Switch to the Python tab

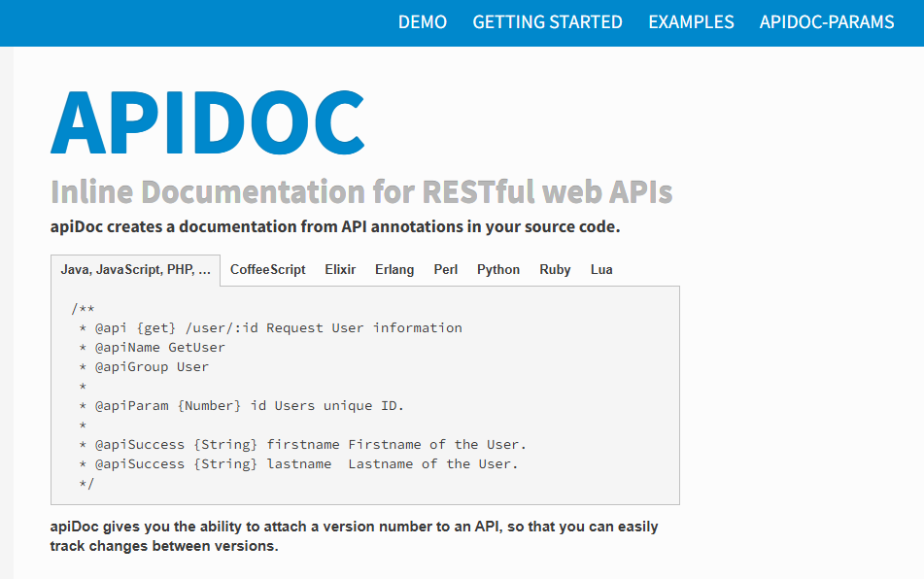tap(497, 270)
